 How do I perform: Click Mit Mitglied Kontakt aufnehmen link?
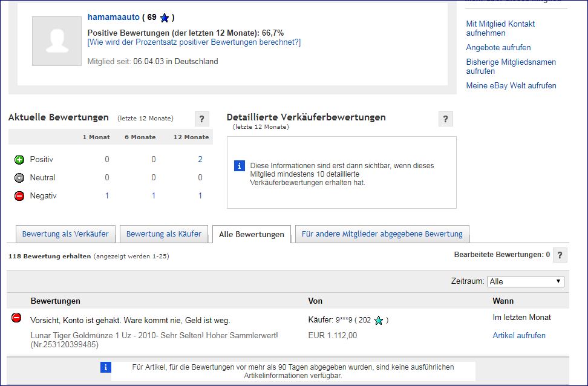500,28
